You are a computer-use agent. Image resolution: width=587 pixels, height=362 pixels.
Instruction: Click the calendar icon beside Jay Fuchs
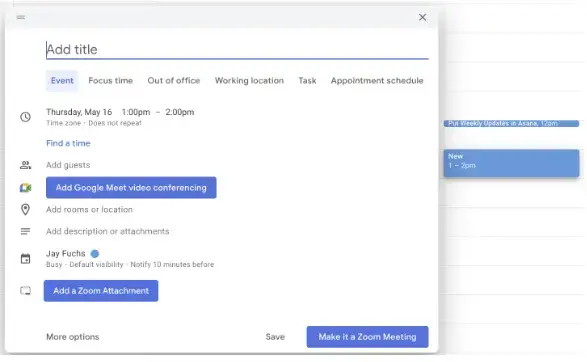[25, 259]
